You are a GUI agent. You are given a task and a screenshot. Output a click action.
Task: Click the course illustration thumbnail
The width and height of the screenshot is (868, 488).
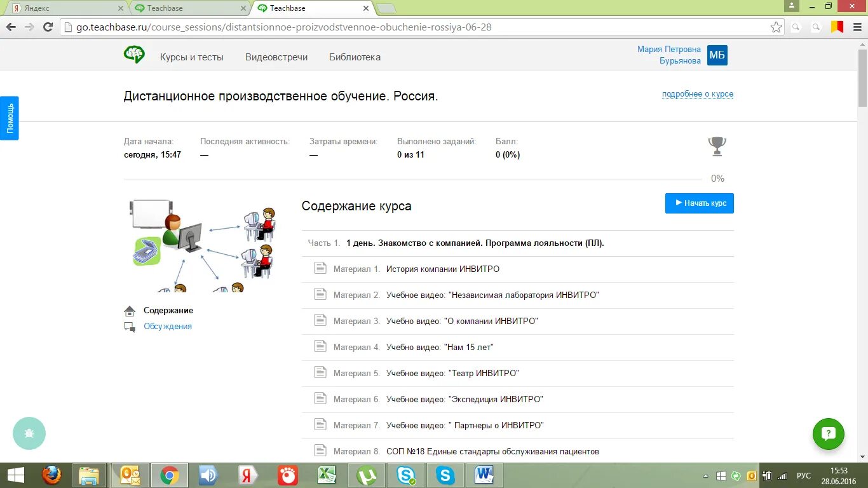(x=202, y=245)
